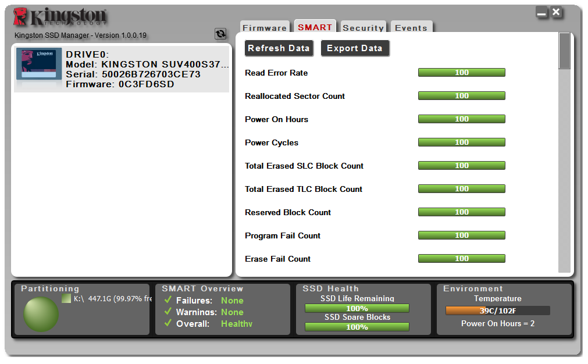Click the "Power Cycles" label
Screen dimensions: 588x364
click(x=272, y=143)
